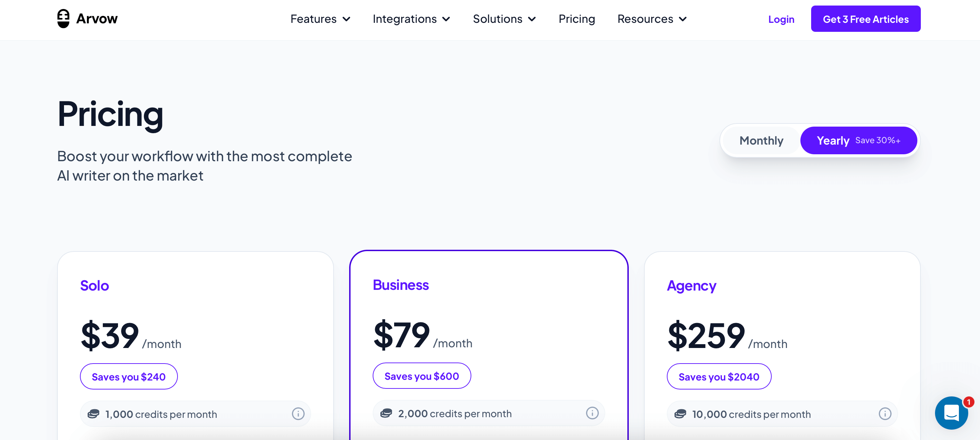This screenshot has width=980, height=440.
Task: Click the Arvow robot logo icon
Action: click(64, 18)
